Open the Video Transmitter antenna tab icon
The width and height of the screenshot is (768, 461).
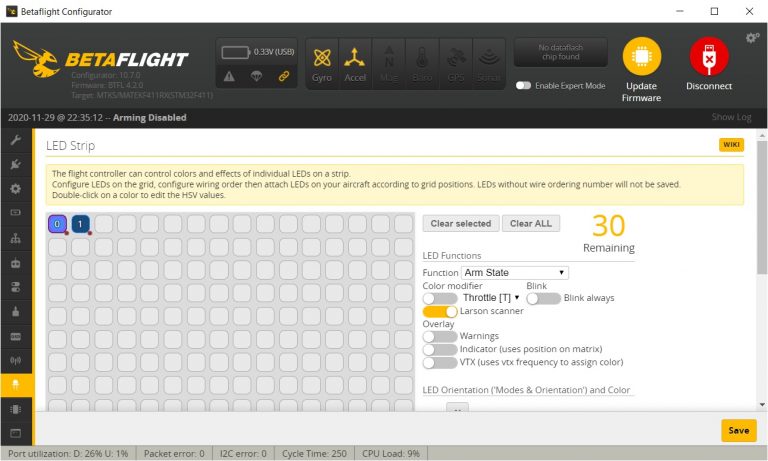[x=16, y=361]
